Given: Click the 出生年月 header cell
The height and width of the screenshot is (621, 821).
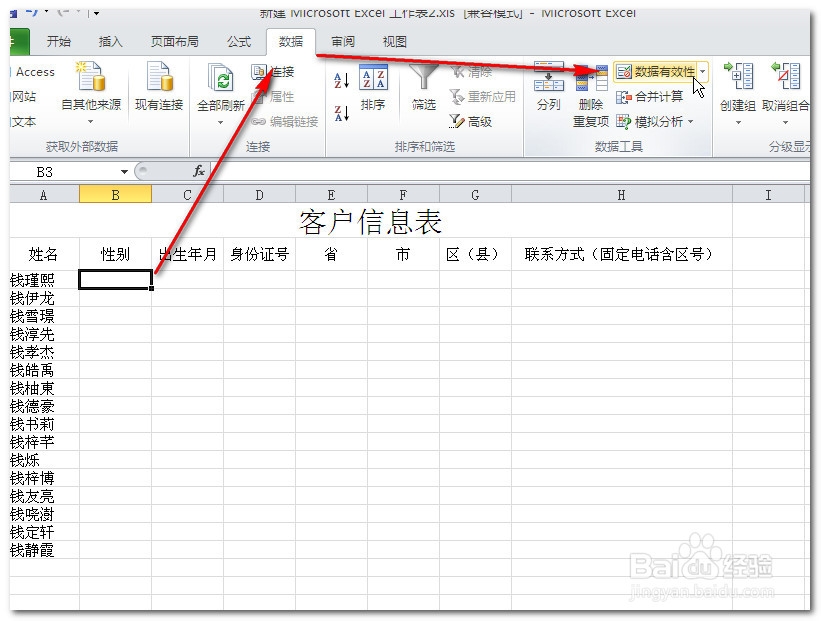Looking at the screenshot, I should pos(187,254).
